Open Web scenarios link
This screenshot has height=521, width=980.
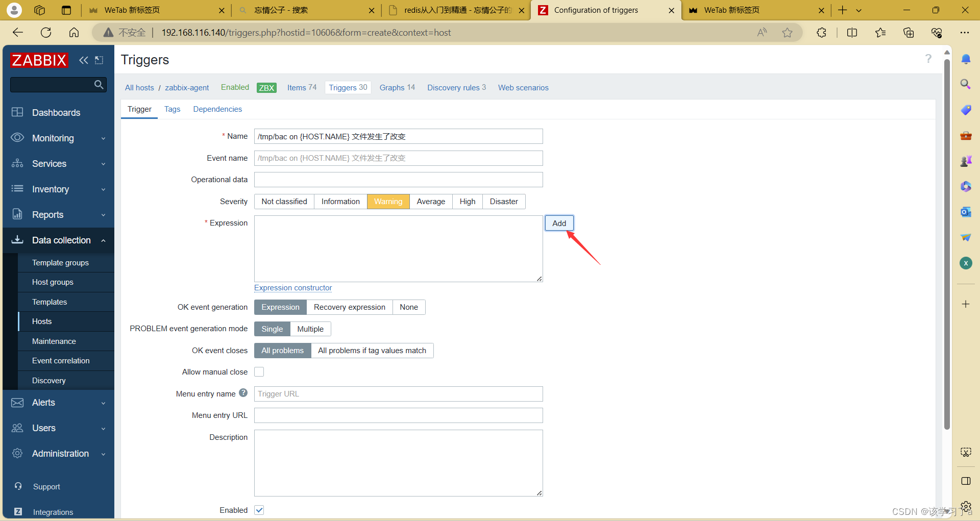click(x=523, y=88)
